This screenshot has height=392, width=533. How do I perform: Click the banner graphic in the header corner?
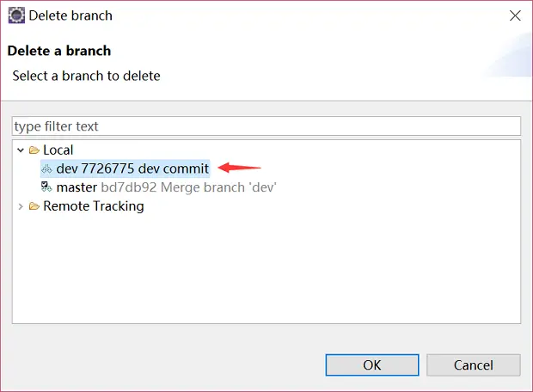[x=507, y=56]
